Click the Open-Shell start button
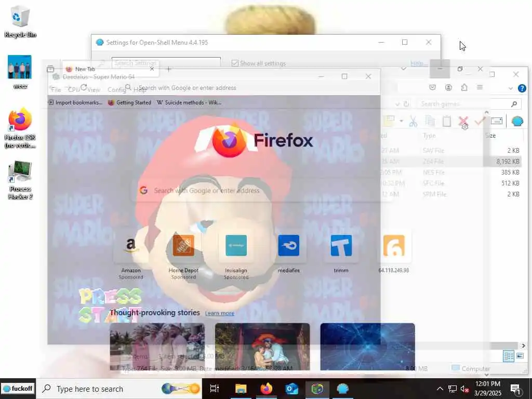 (x=18, y=389)
